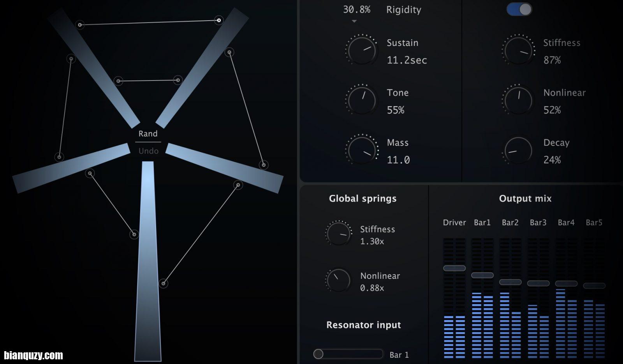Viewport: 623px width, 364px height.
Task: Click the Mass knob
Action: click(x=362, y=150)
